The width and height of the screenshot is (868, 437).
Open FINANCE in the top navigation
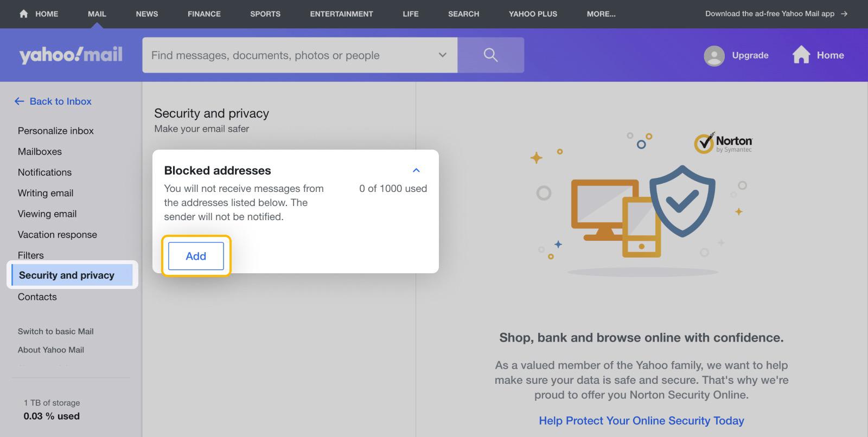(x=204, y=14)
